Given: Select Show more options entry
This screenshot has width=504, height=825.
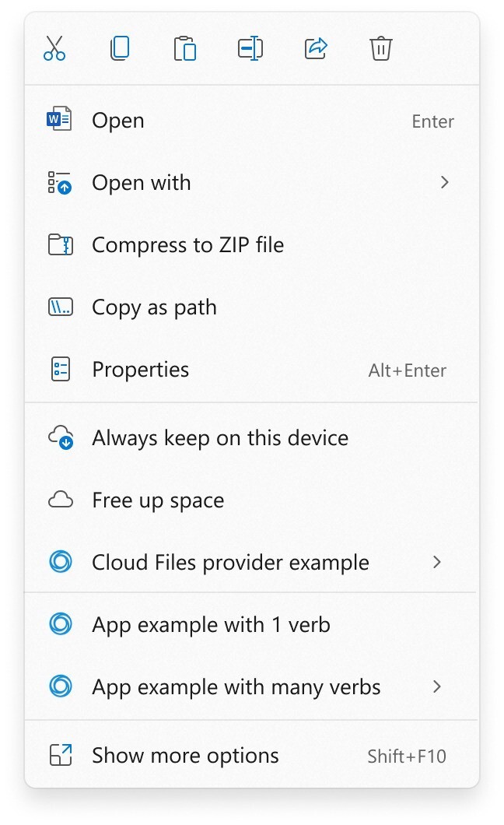Looking at the screenshot, I should [x=185, y=756].
